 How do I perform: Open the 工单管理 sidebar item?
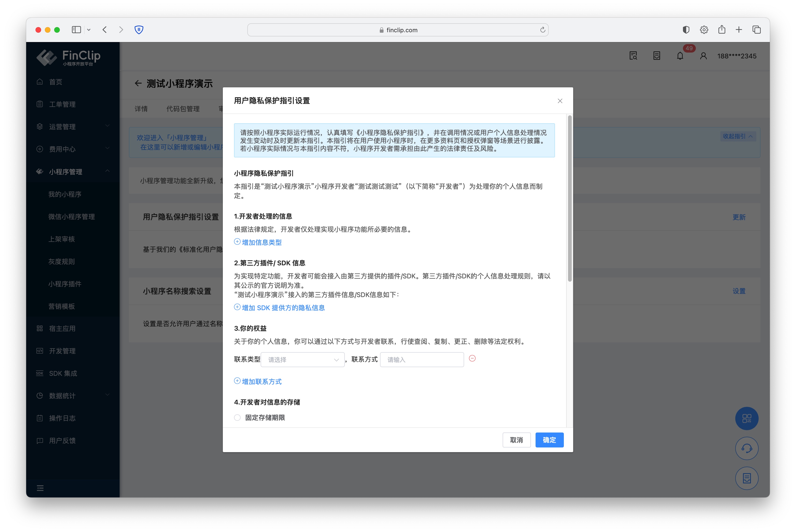point(62,104)
